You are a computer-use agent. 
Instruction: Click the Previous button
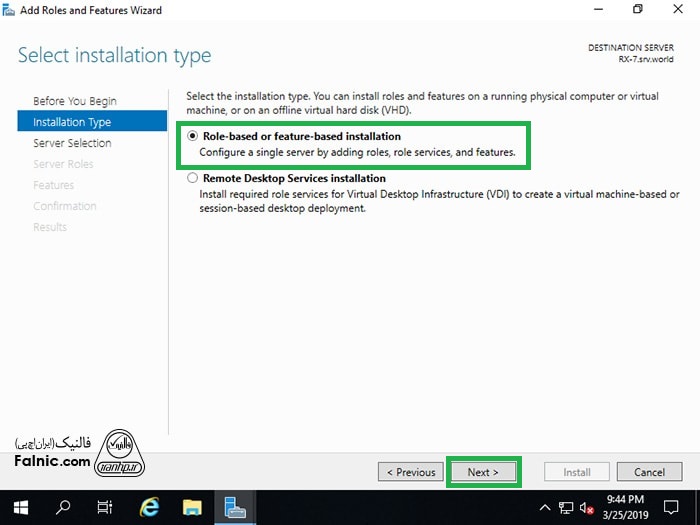(x=411, y=472)
